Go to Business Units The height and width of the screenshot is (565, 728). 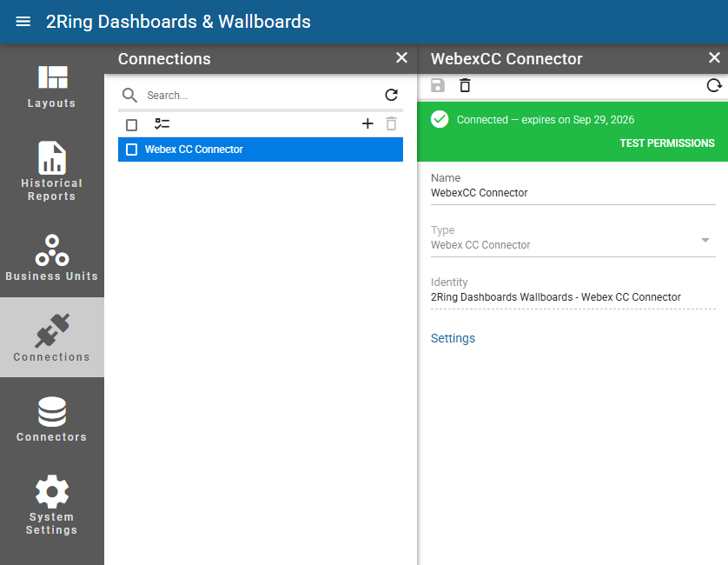[52, 258]
